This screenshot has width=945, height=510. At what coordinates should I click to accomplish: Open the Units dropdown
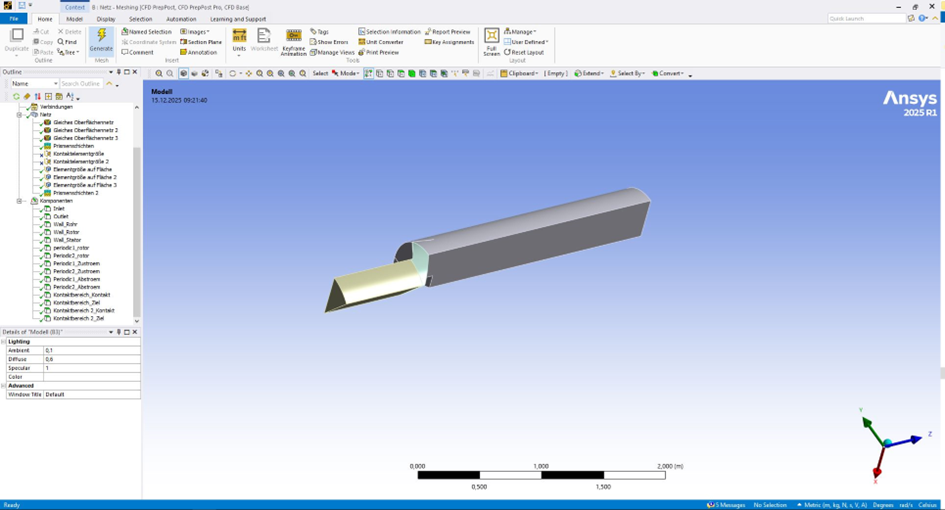click(239, 42)
